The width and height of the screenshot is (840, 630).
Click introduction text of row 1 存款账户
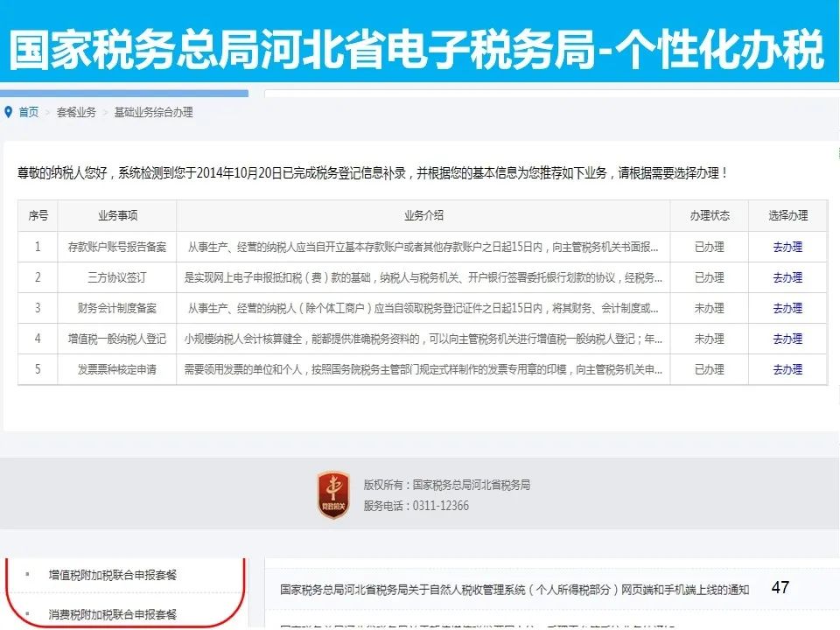423,247
